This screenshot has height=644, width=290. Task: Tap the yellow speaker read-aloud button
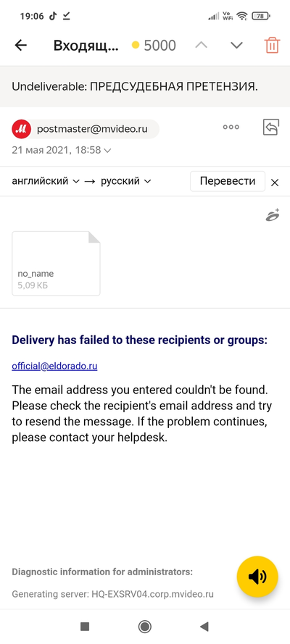257,577
